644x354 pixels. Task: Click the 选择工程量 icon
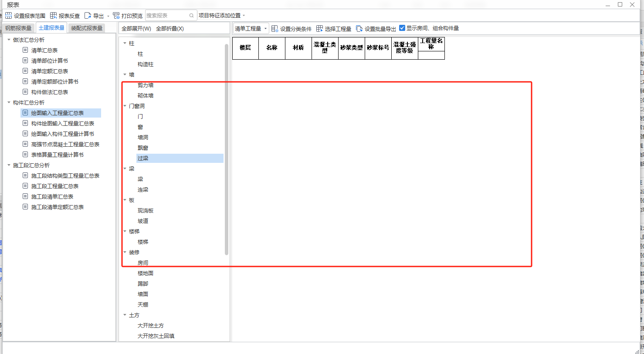coord(319,28)
